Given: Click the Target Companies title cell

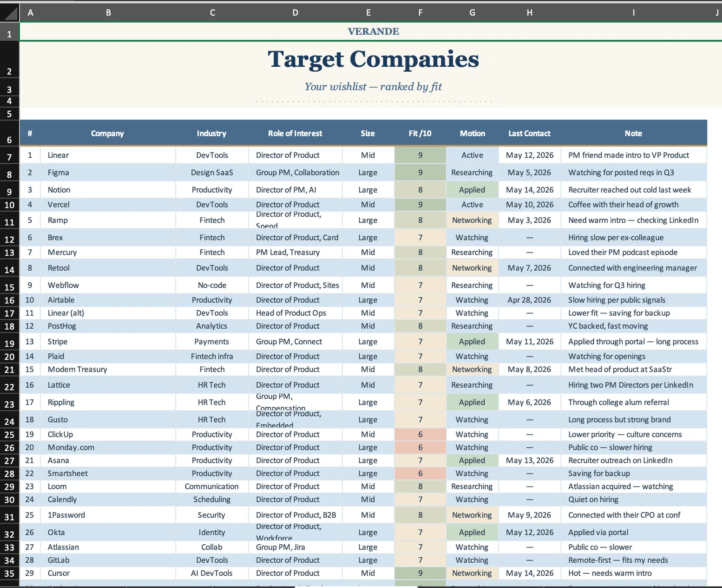Looking at the screenshot, I should coord(373,60).
